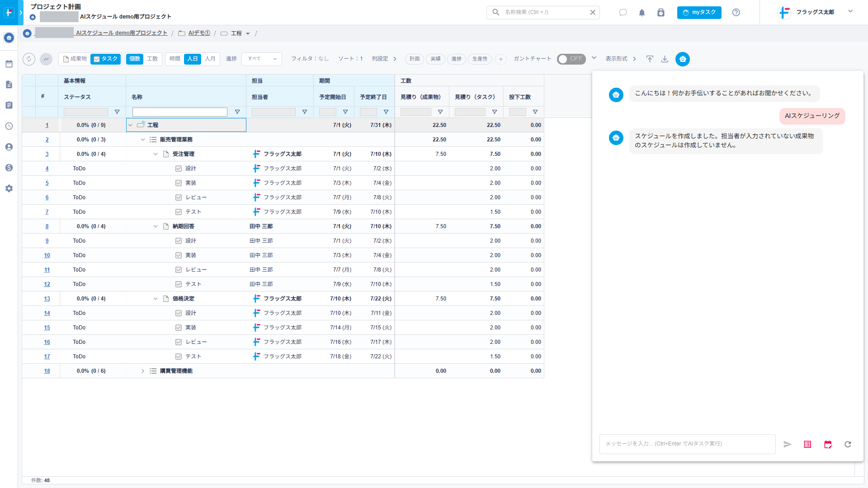
Task: Click the download icon in the toolbar
Action: tap(665, 59)
